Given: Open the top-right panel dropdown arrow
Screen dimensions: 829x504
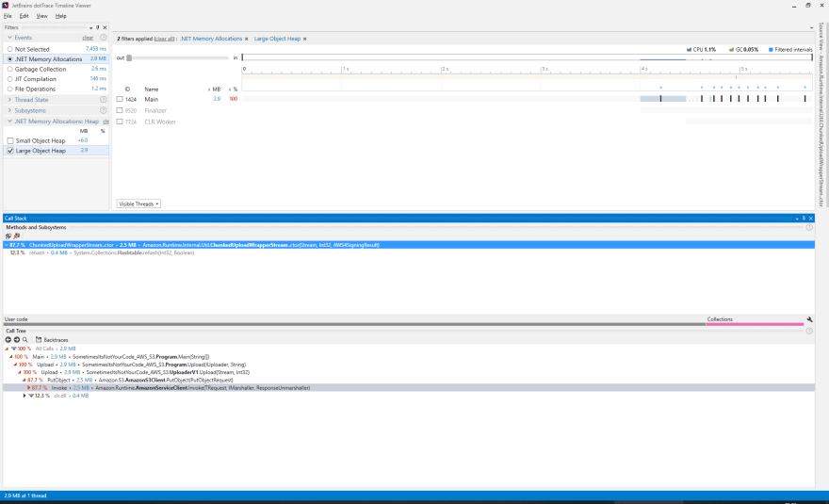Looking at the screenshot, I should (x=811, y=28).
